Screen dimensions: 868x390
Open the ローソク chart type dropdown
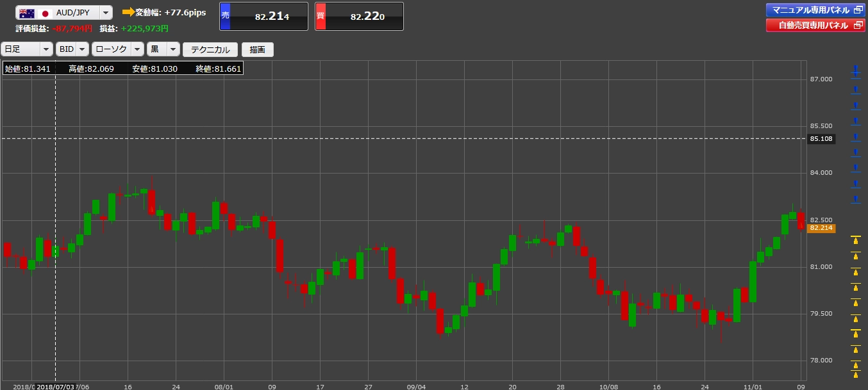(119, 49)
